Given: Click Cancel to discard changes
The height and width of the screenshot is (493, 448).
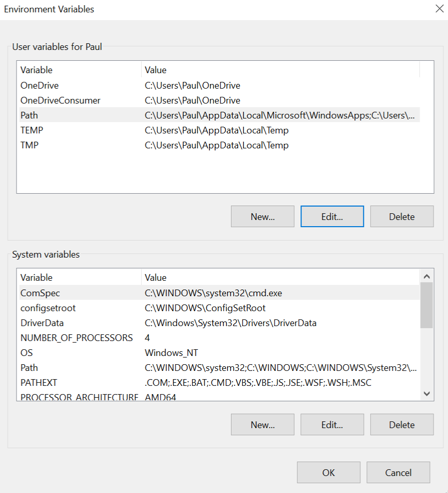Looking at the screenshot, I should tap(399, 472).
